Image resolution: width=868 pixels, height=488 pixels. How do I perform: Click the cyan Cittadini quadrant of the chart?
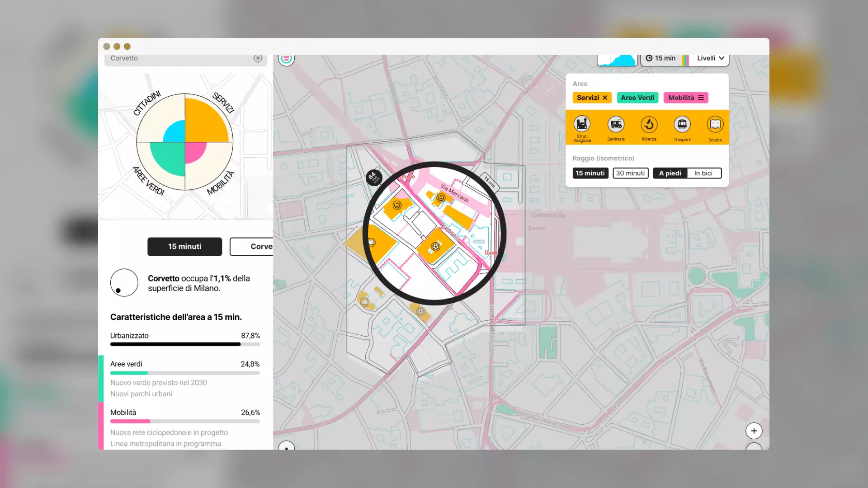175,132
